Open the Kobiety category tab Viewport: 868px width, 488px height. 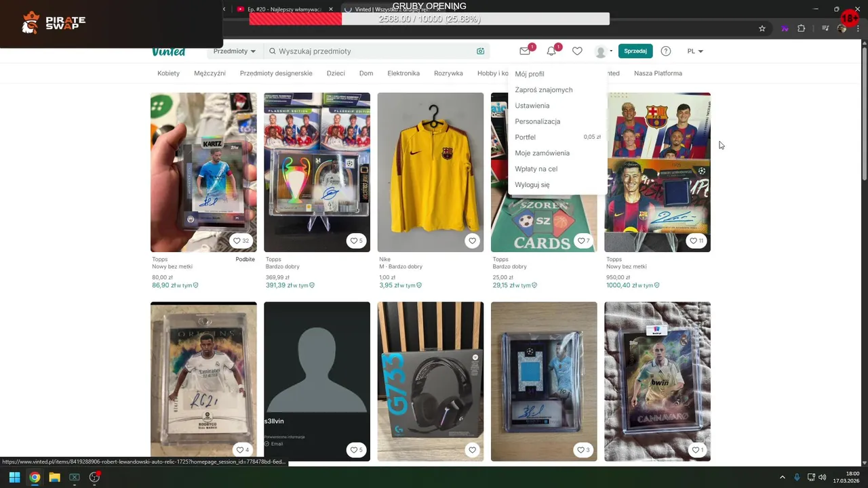click(168, 73)
